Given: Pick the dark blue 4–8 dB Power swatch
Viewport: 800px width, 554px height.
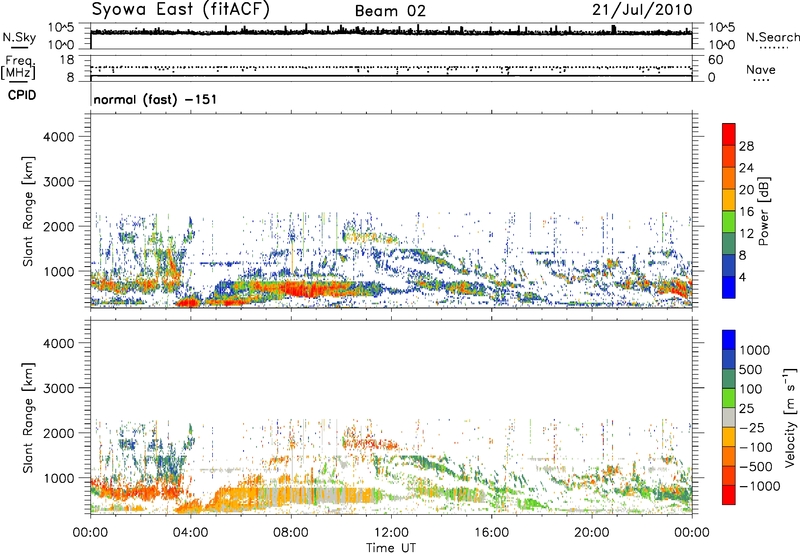Looking at the screenshot, I should click(x=729, y=266).
